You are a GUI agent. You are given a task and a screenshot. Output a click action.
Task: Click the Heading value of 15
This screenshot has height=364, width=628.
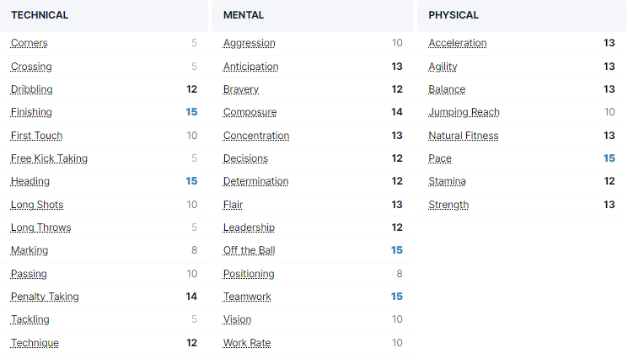[x=191, y=181]
